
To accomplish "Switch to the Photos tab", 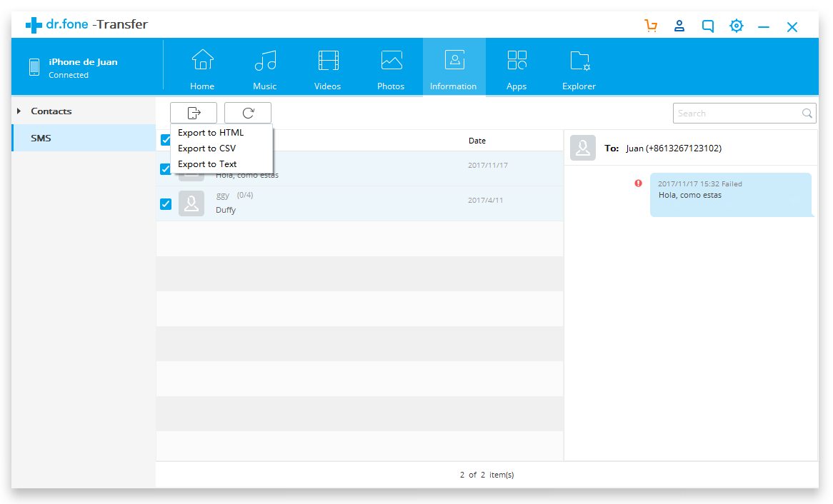I will pyautogui.click(x=391, y=69).
